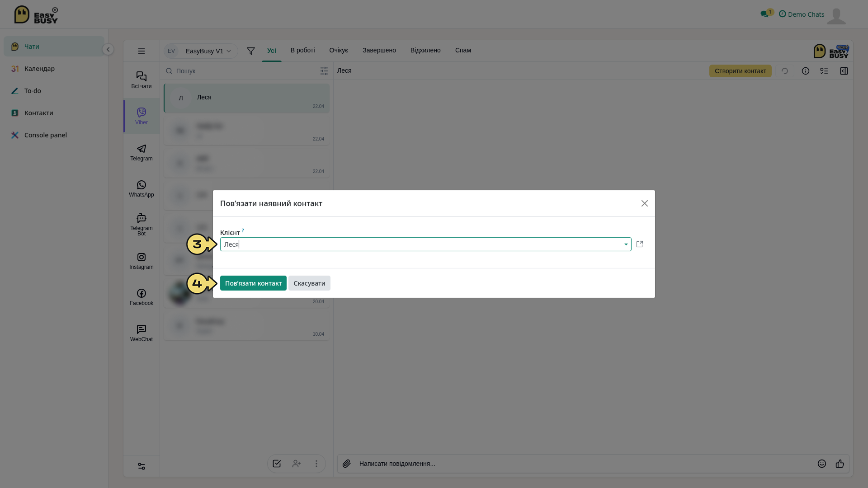Switch to Завершено tab
The width and height of the screenshot is (868, 488).
pyautogui.click(x=379, y=50)
